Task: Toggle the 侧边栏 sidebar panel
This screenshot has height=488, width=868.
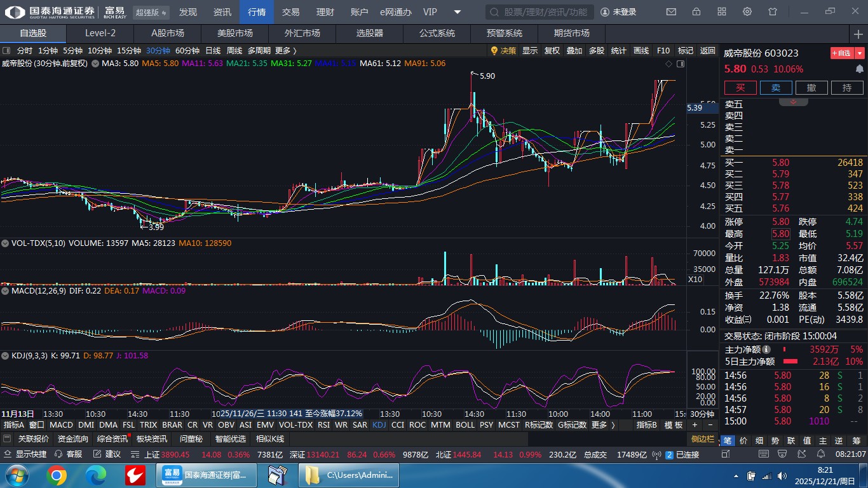Action: [x=703, y=439]
